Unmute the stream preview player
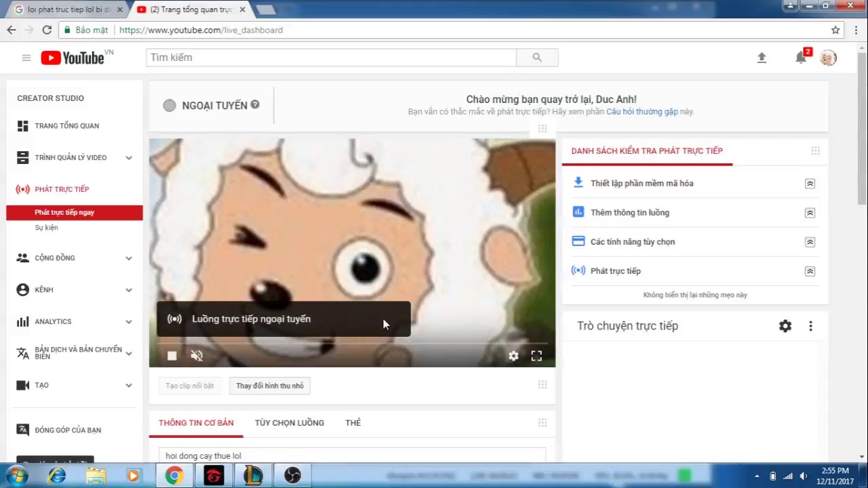868x488 pixels. 197,356
